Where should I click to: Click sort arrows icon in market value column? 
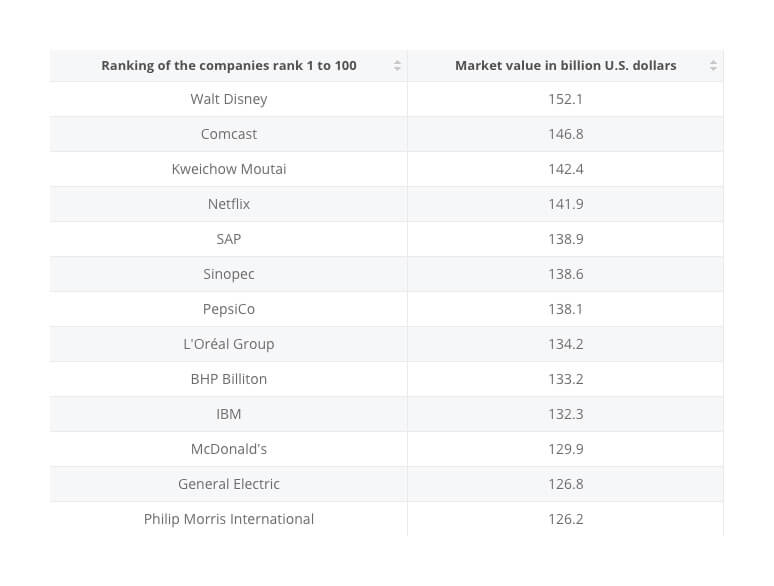713,66
